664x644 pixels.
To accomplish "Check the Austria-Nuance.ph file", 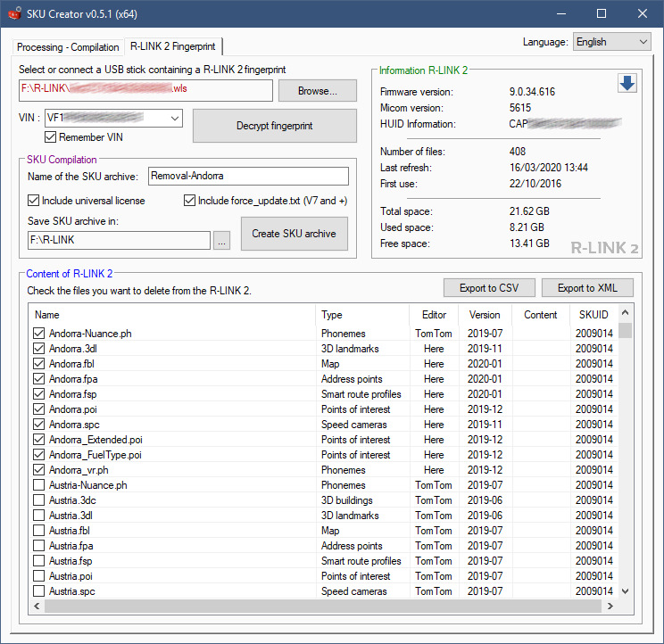I will tap(38, 485).
